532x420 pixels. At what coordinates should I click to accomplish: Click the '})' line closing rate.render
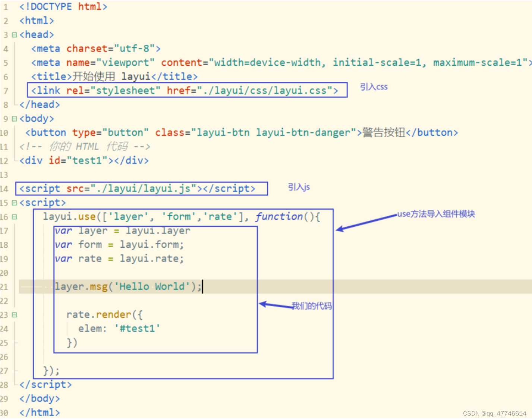click(72, 343)
